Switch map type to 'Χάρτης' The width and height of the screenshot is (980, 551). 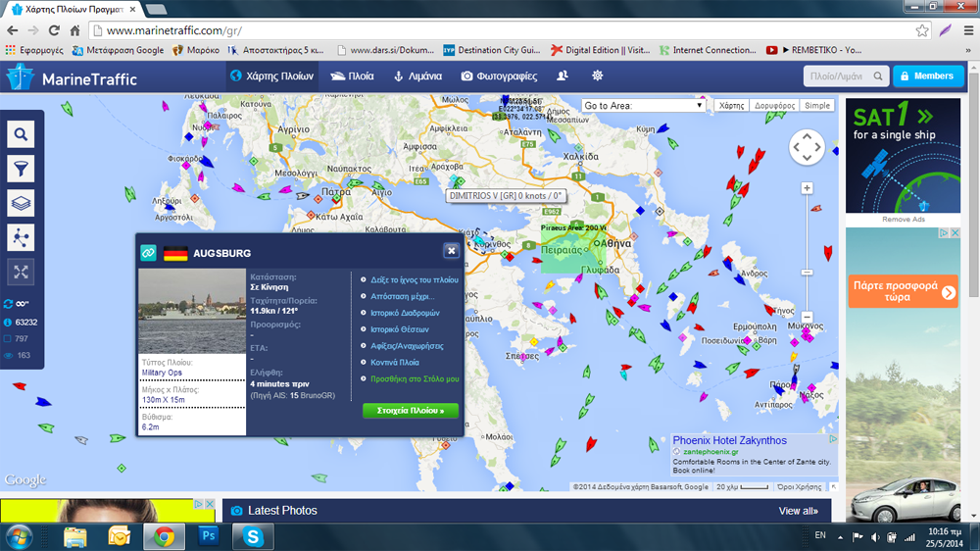coord(731,106)
